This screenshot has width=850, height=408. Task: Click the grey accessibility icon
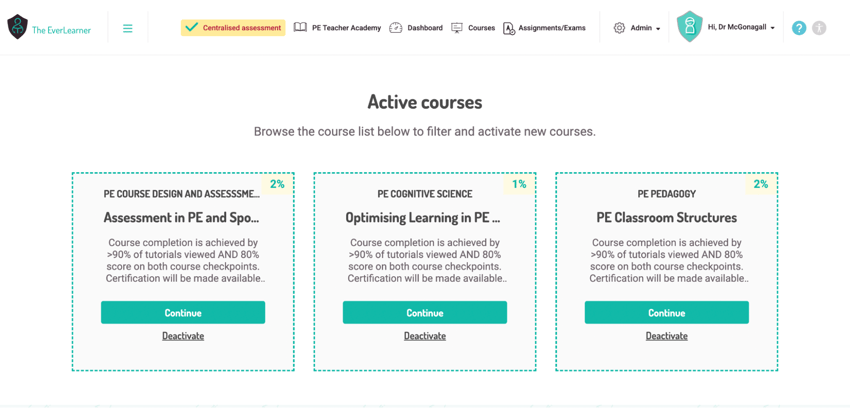click(x=819, y=28)
